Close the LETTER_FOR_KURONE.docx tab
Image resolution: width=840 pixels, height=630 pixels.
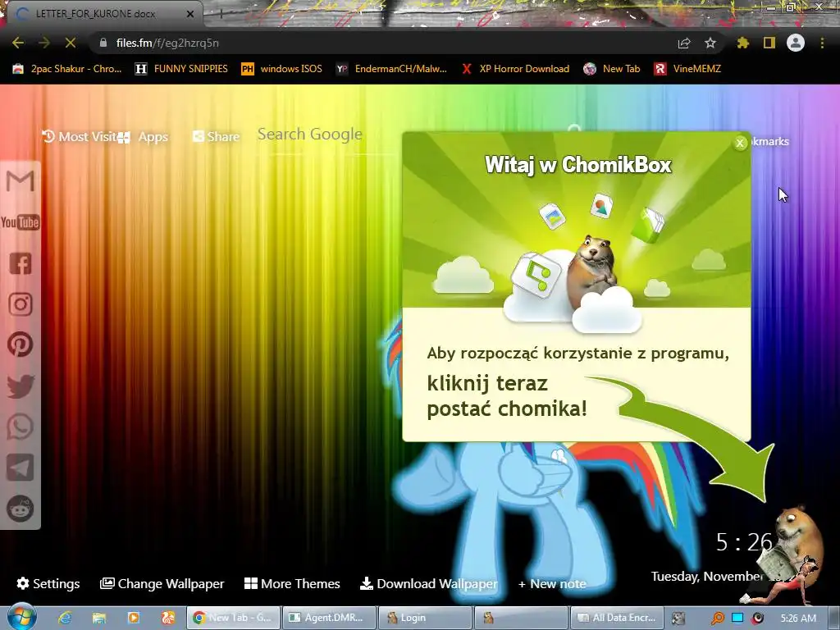(190, 14)
